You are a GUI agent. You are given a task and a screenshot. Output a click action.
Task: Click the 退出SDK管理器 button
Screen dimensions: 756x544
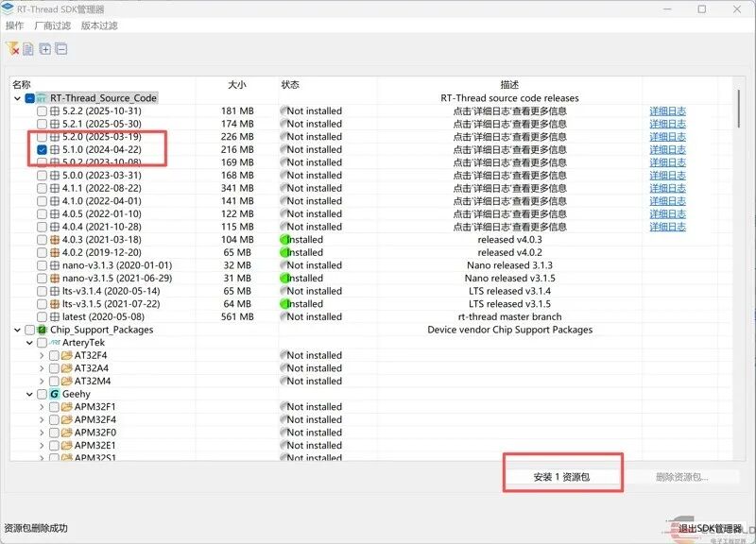click(710, 529)
